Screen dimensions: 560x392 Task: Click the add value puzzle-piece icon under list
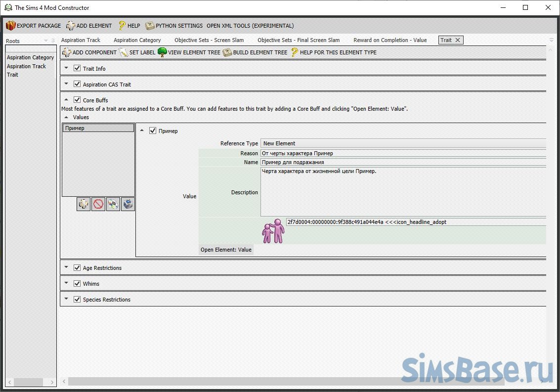coord(84,204)
